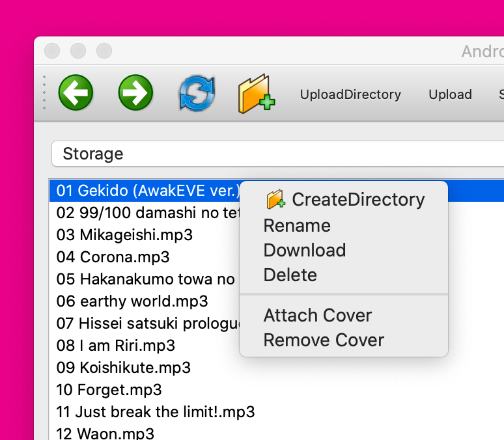Select 12 Waon.mp3
Screen dimensions: 504x440
coord(105,433)
